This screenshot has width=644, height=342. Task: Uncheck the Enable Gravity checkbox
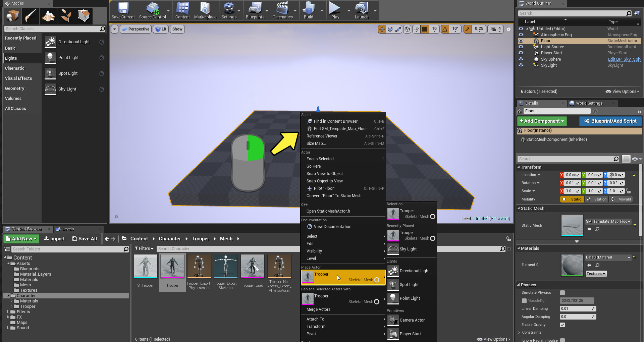[x=562, y=325]
